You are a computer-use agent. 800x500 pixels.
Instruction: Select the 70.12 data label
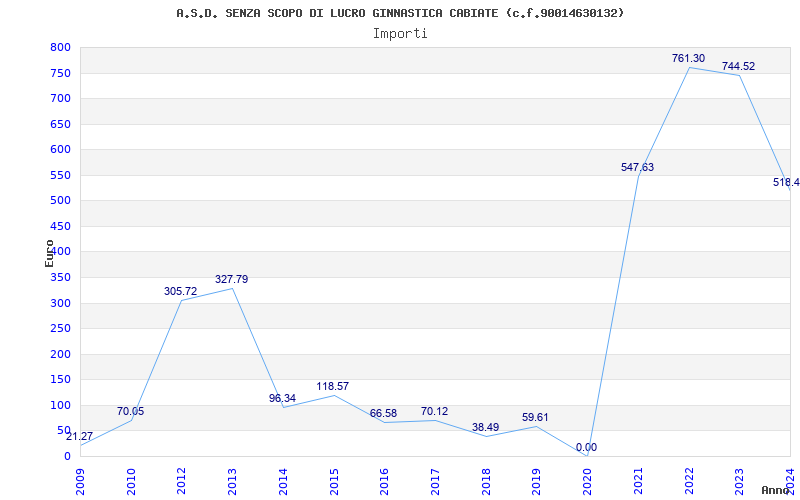pyautogui.click(x=434, y=411)
